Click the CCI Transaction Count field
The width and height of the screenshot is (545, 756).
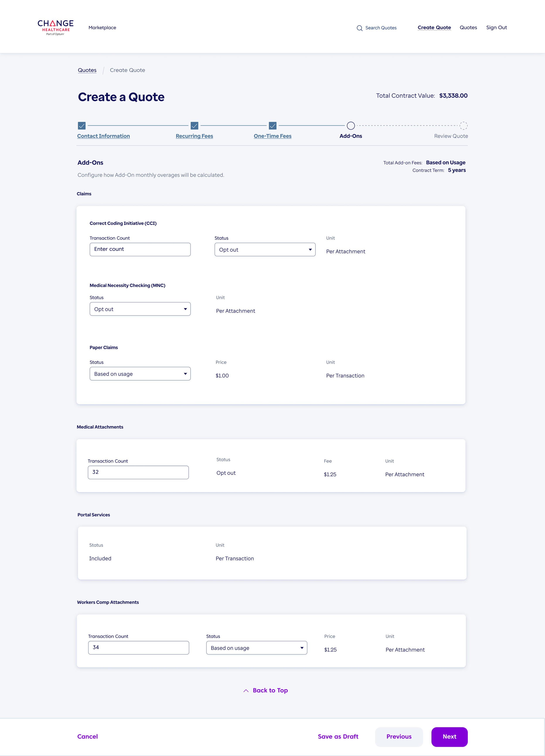[x=140, y=249]
